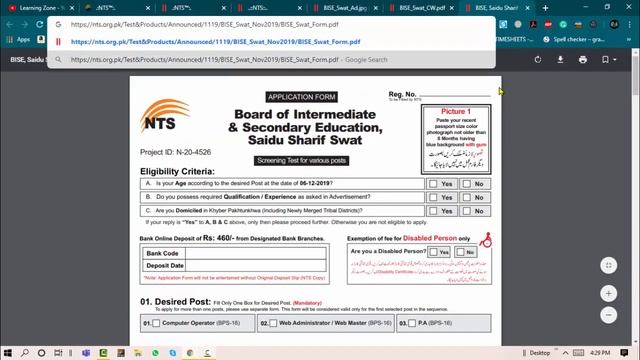
Task: Click the Picture 1 photo box
Action: (x=456, y=139)
